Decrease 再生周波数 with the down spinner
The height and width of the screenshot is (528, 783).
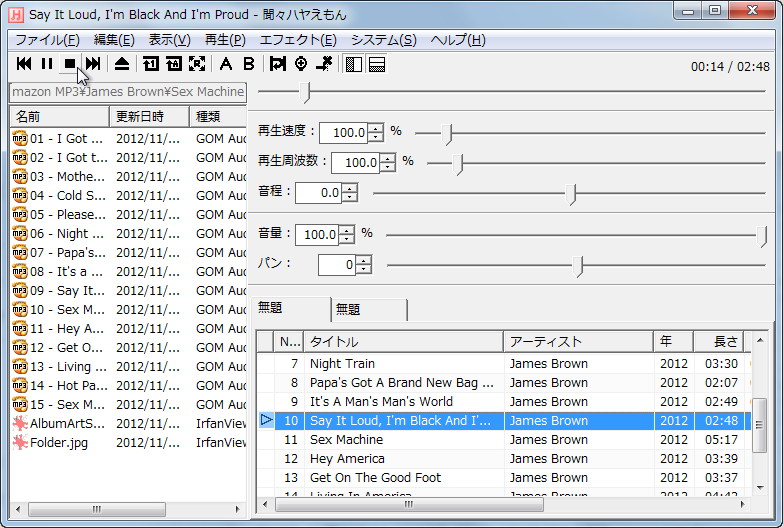click(x=388, y=167)
